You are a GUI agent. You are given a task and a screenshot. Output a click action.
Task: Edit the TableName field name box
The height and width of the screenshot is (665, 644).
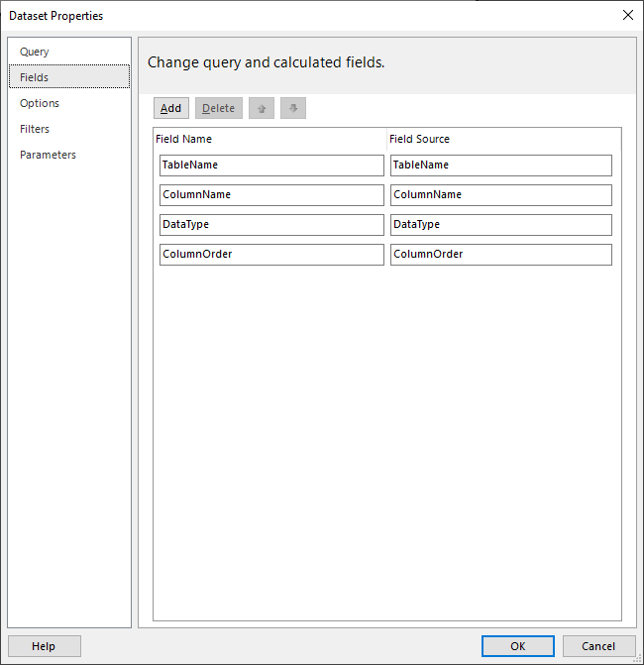click(x=271, y=166)
